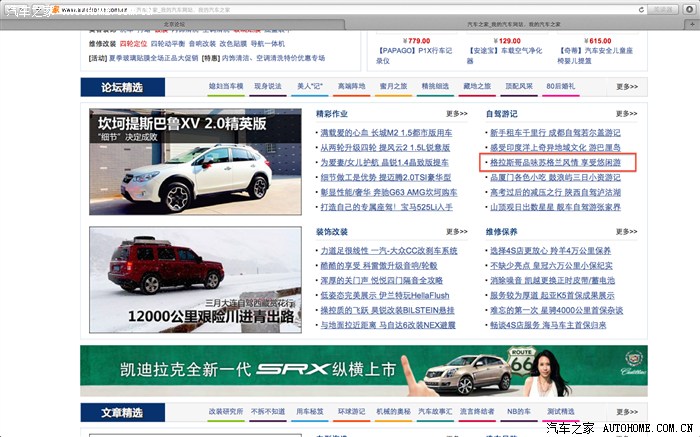Click the 四轮定位 red link
The width and height of the screenshot is (700, 437).
[x=132, y=44]
